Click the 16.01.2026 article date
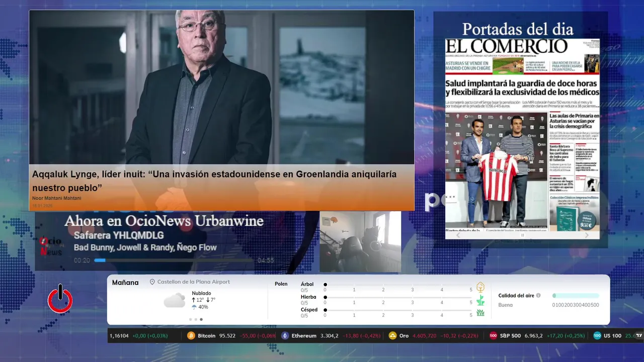This screenshot has width=644, height=362. pyautogui.click(x=42, y=206)
